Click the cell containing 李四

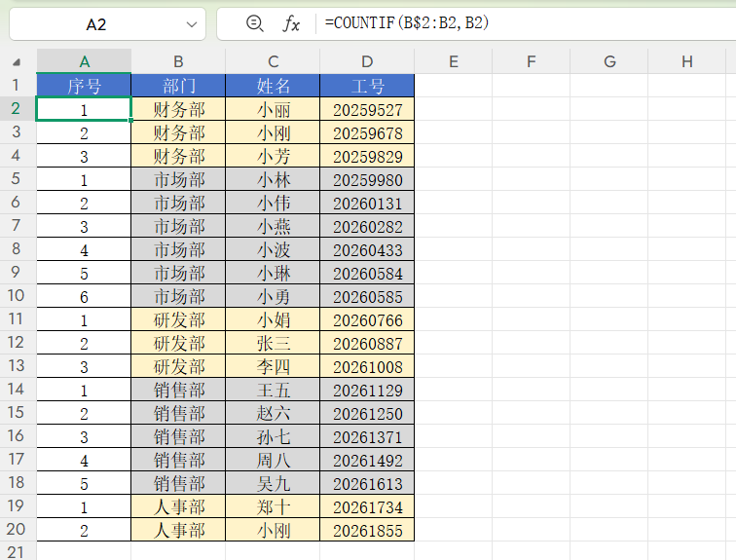(x=273, y=366)
